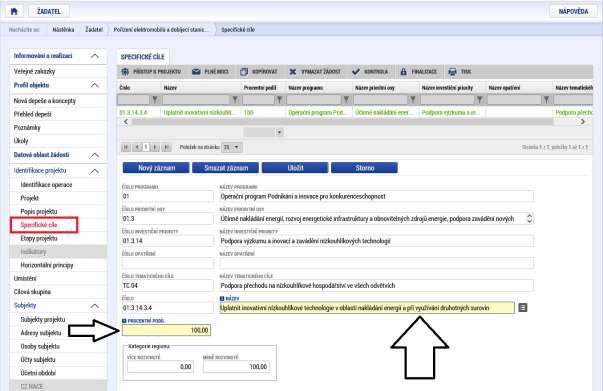
Task: Click stepper on Název prioritní osy field
Action: click(x=529, y=218)
